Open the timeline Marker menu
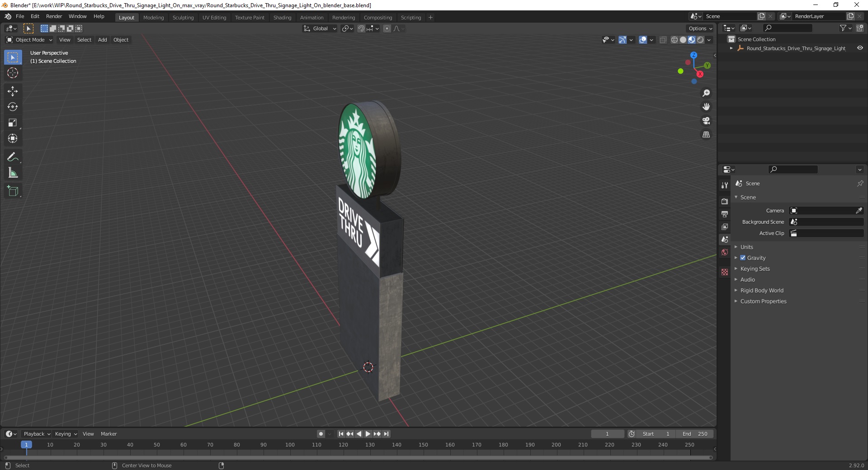 coord(108,434)
